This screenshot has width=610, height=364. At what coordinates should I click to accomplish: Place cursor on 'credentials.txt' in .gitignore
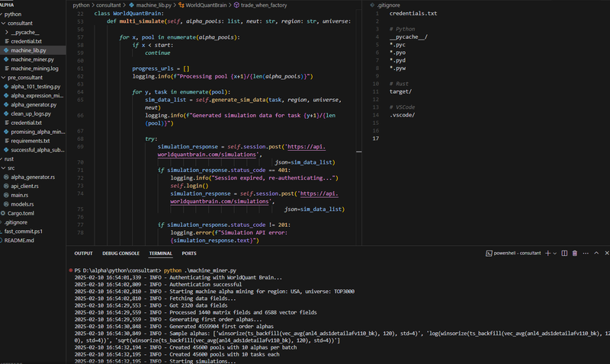point(413,13)
